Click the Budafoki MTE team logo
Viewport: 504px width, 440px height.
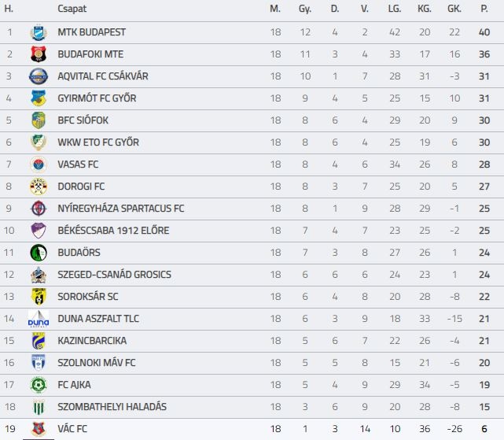coord(39,54)
